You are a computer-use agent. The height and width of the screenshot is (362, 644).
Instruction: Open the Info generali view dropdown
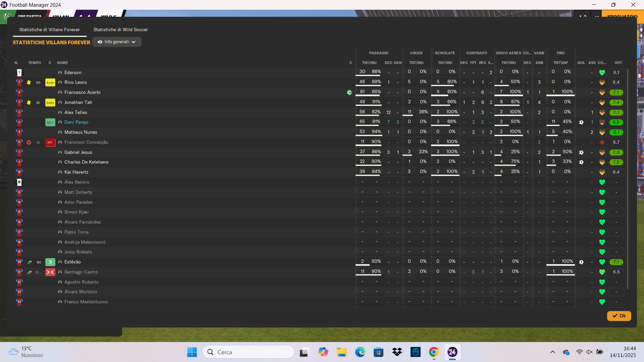pyautogui.click(x=117, y=42)
